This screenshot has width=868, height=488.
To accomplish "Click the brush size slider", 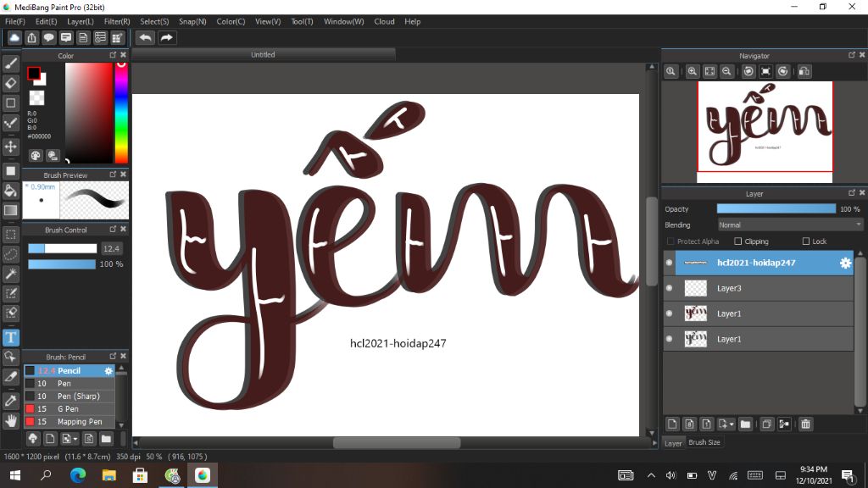I will [63, 249].
